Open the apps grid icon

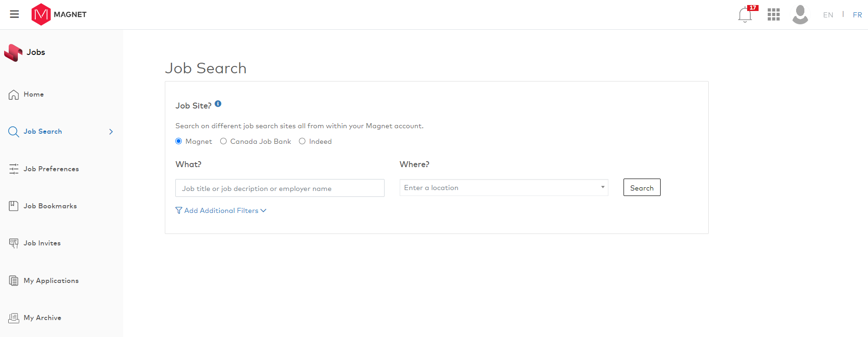(x=773, y=15)
